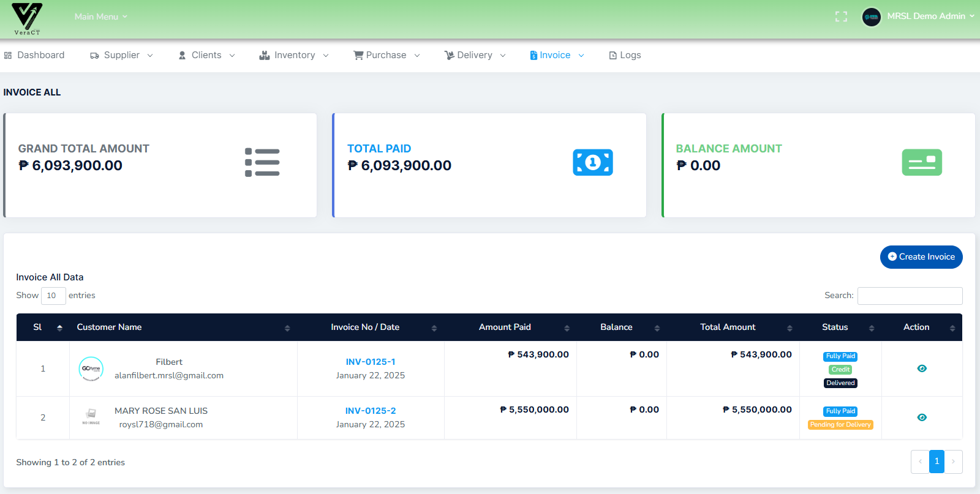View invoice for MARY ROSE SAN LUIS eye icon
Viewport: 980px width, 494px height.
(922, 417)
